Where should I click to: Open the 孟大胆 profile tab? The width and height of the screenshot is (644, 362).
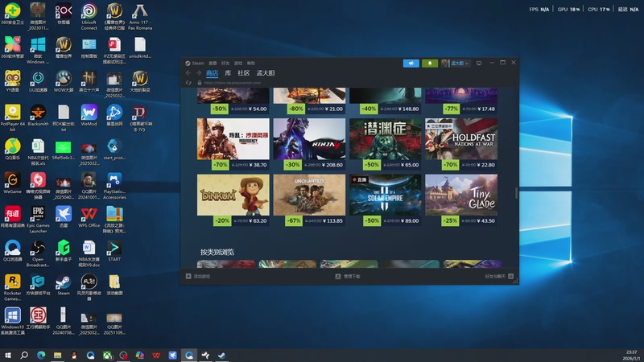pos(266,73)
